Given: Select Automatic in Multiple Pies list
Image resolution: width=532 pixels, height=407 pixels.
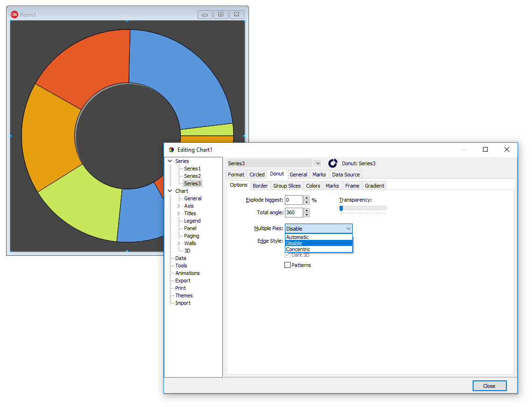Looking at the screenshot, I should click(x=298, y=237).
